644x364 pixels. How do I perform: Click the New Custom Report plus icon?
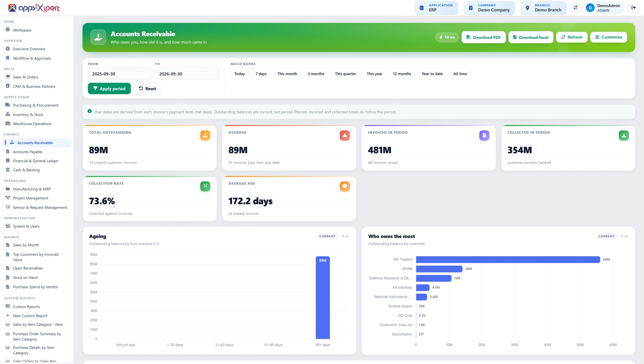click(8, 316)
